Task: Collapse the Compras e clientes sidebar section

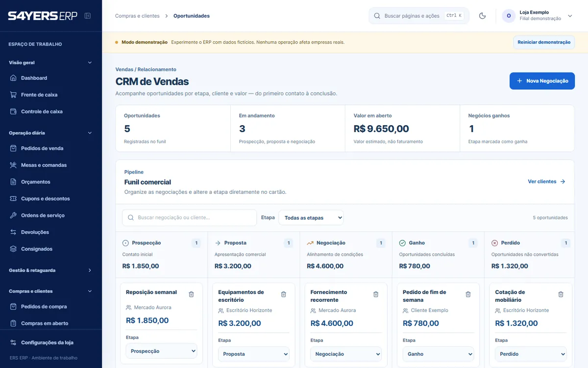Action: click(51, 291)
